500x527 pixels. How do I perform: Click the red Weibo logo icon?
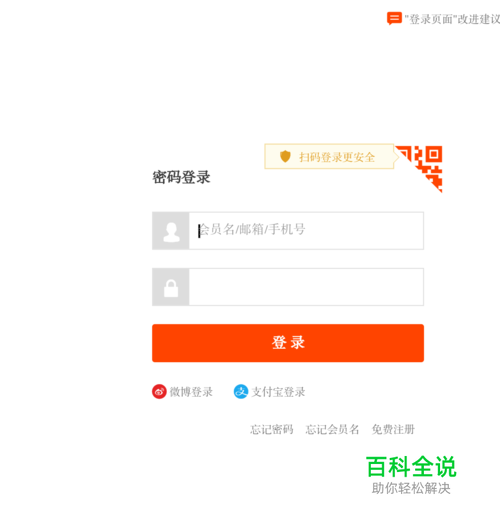[159, 392]
